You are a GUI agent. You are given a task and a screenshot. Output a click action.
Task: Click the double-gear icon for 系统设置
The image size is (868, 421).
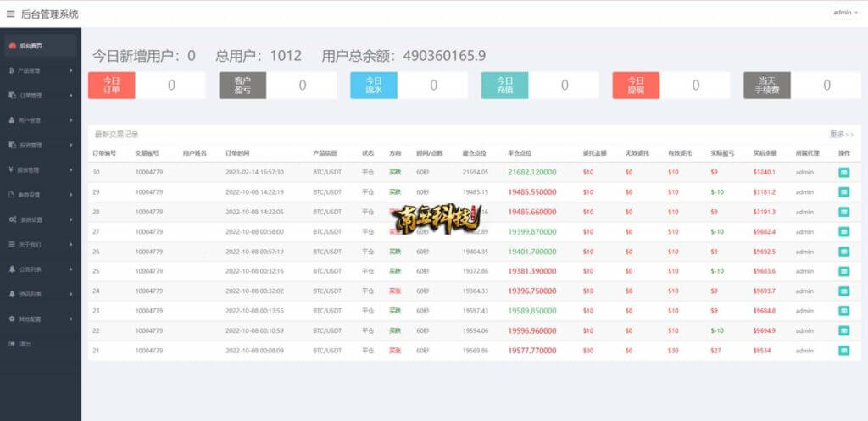[x=13, y=219]
